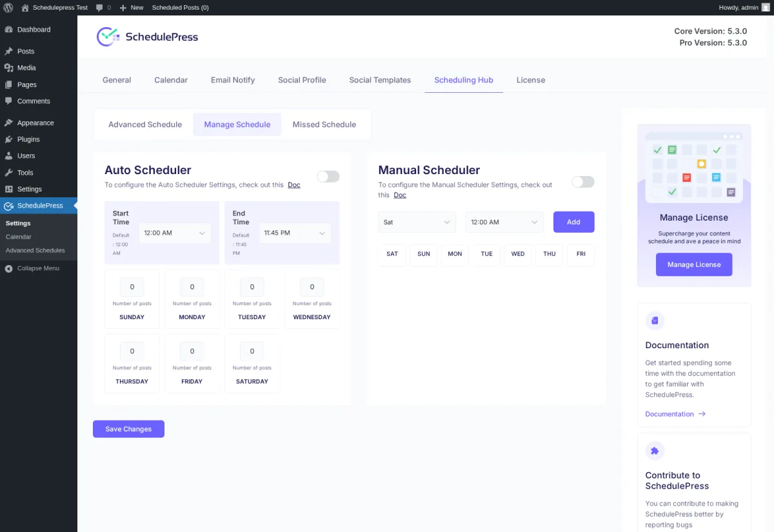This screenshot has width=774, height=532.
Task: Click the Save Changes button
Action: pyautogui.click(x=128, y=429)
